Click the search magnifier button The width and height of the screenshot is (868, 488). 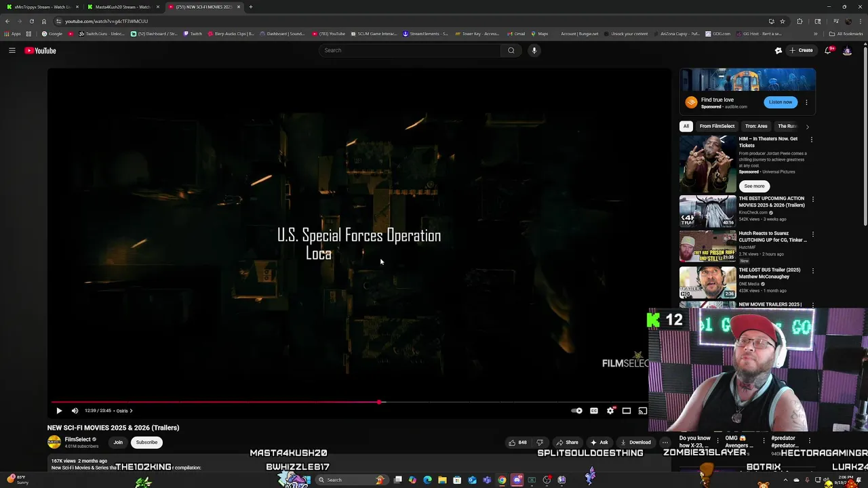[511, 50]
